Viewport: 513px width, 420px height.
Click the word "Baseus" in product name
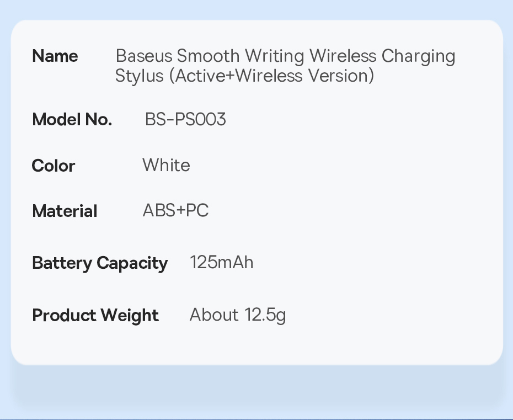(x=143, y=56)
